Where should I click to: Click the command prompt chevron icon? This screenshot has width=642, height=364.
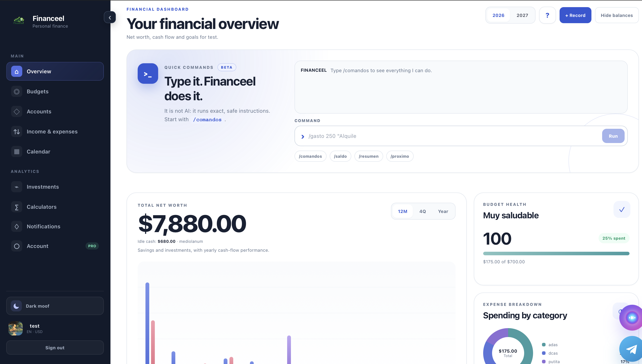(x=303, y=137)
